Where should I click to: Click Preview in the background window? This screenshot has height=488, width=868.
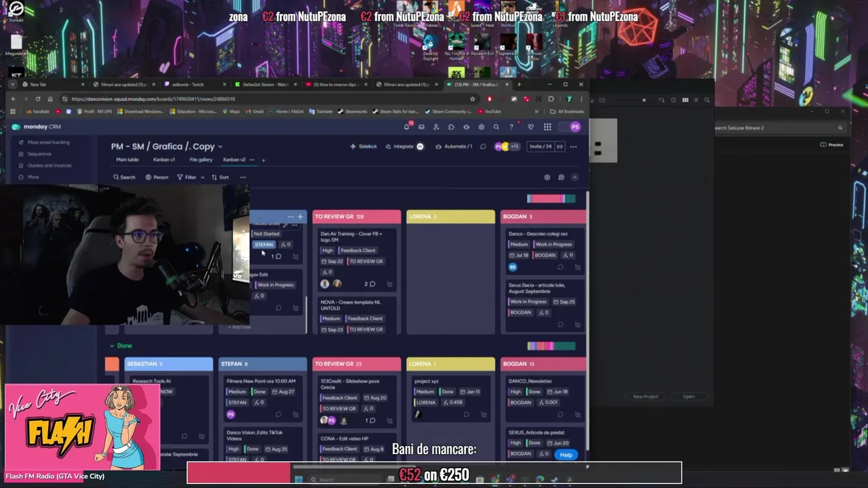832,144
